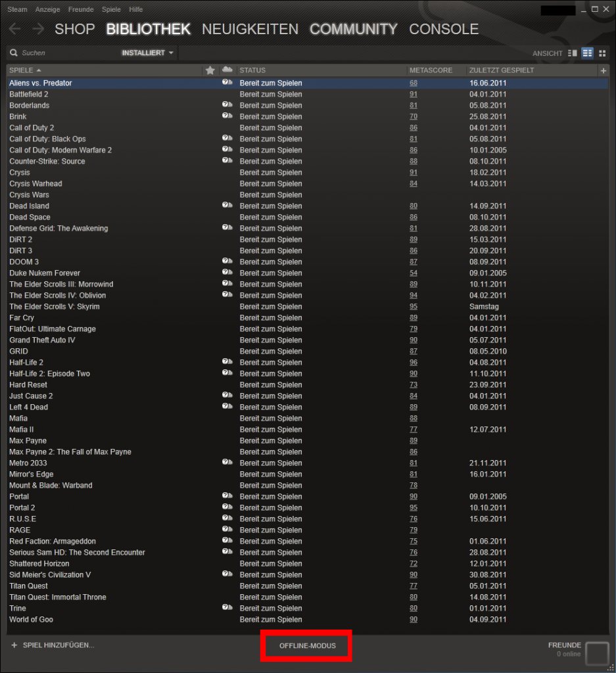Click plus icon beside Spiel hinzufügen
Image resolution: width=616 pixels, height=673 pixels.
point(14,645)
